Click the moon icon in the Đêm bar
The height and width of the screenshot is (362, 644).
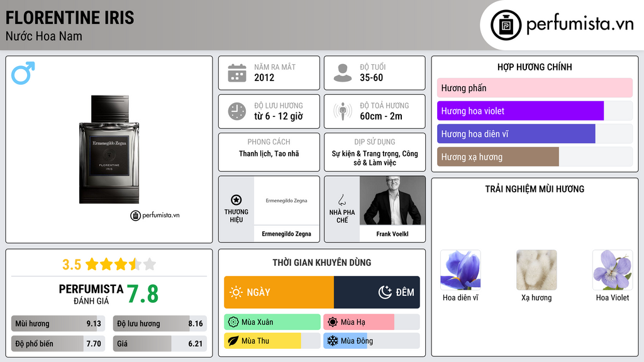pos(385,292)
